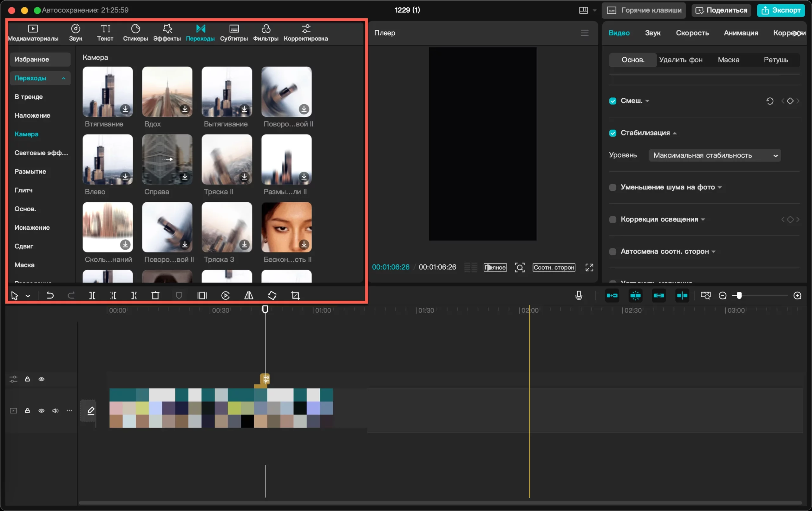812x511 pixels.
Task: Select the Тряска II transition thumbnail
Action: [226, 159]
